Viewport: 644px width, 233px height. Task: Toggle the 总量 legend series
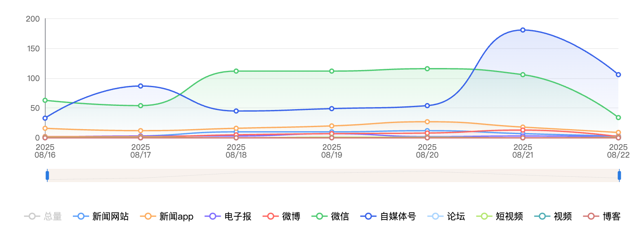(x=43, y=216)
